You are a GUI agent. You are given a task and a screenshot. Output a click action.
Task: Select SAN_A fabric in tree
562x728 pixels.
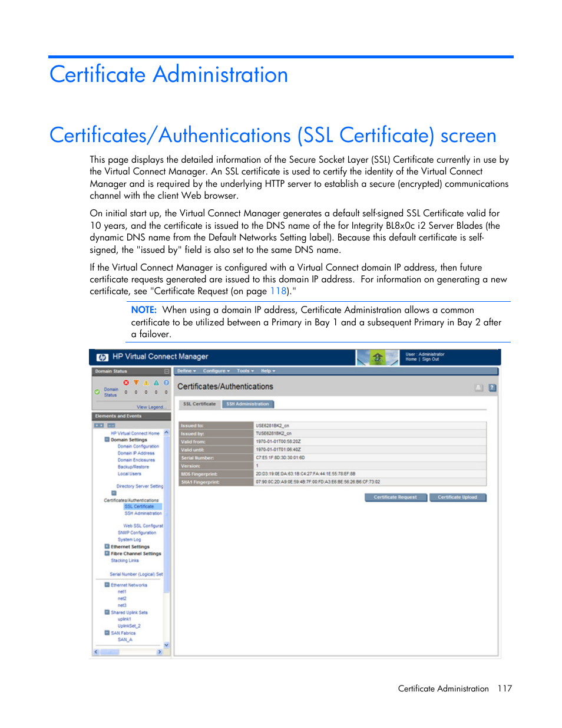coord(125,640)
